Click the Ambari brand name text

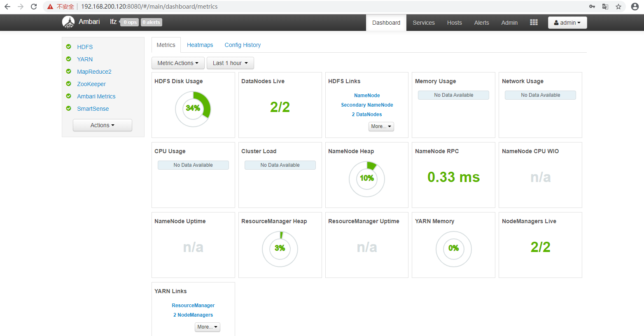[89, 22]
